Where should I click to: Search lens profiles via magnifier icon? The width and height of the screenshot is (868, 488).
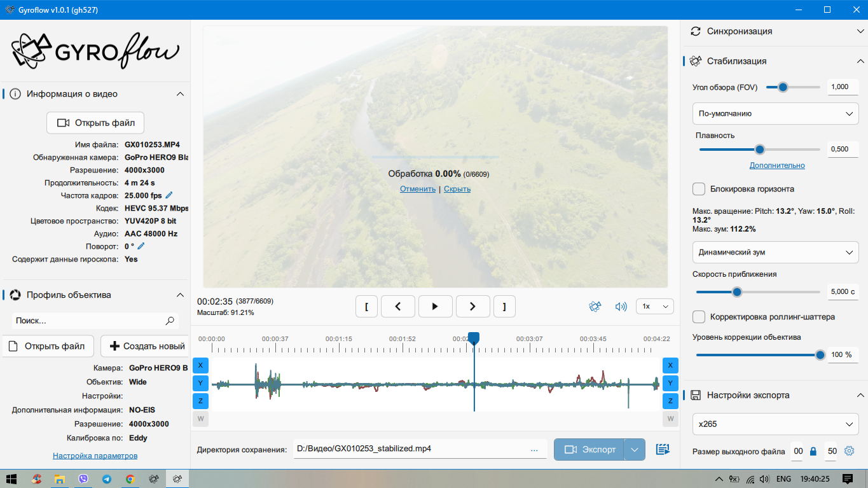click(169, 321)
